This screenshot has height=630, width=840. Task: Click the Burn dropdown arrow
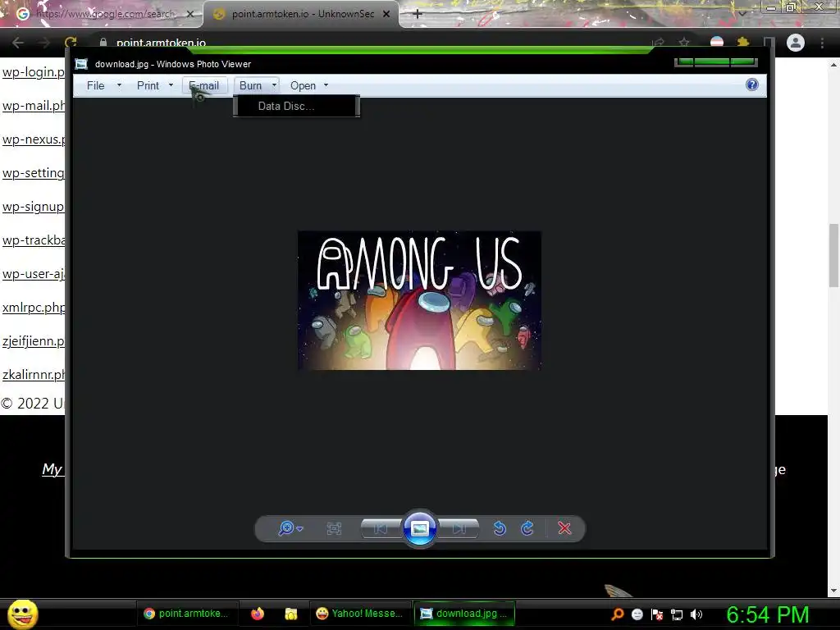click(274, 85)
